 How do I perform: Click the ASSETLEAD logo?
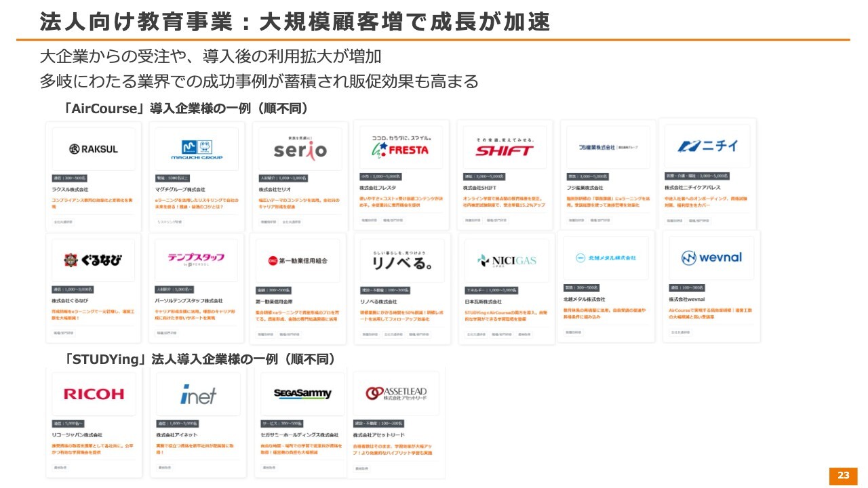click(x=397, y=393)
